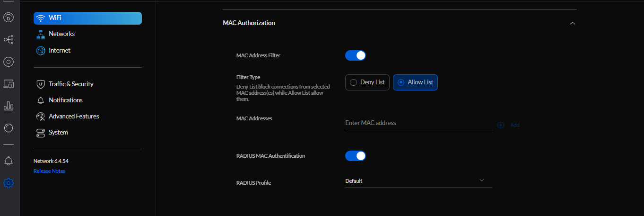The height and width of the screenshot is (216, 644).
Task: Click the Release Notes link
Action: click(49, 171)
